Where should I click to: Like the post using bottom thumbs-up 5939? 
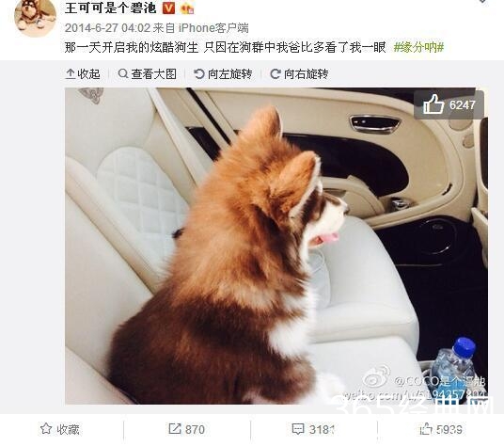(x=441, y=429)
